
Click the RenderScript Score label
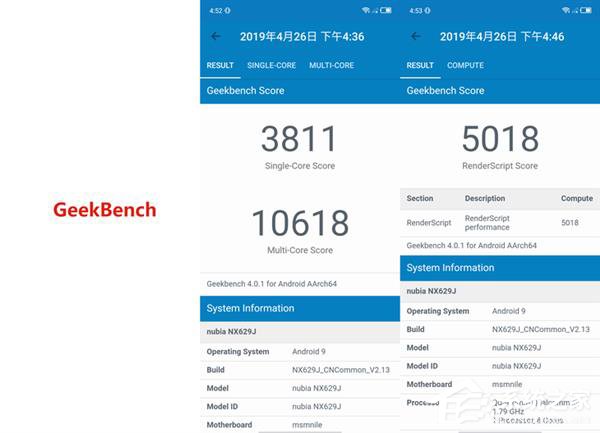pos(500,166)
